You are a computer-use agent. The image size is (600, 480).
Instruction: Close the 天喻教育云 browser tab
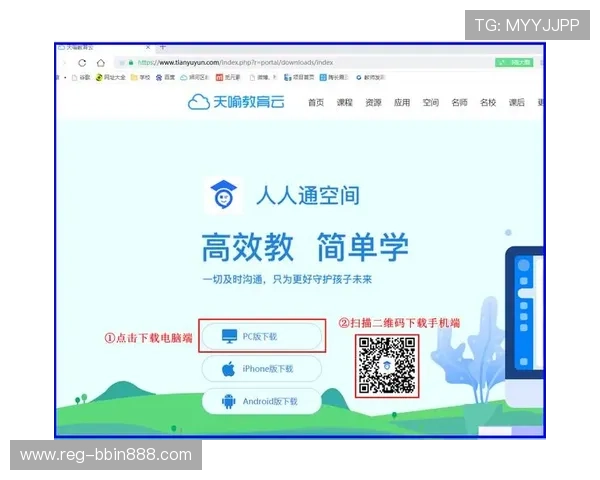pos(148,47)
